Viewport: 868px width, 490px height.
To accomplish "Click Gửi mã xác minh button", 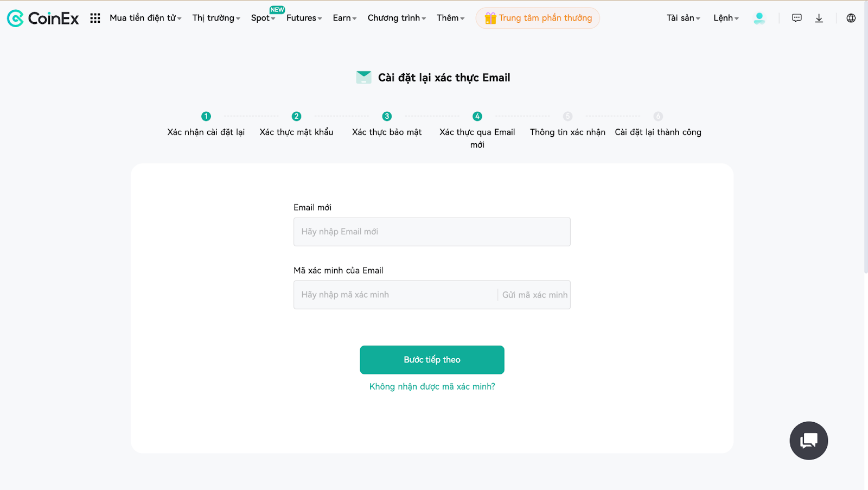I will (x=535, y=295).
